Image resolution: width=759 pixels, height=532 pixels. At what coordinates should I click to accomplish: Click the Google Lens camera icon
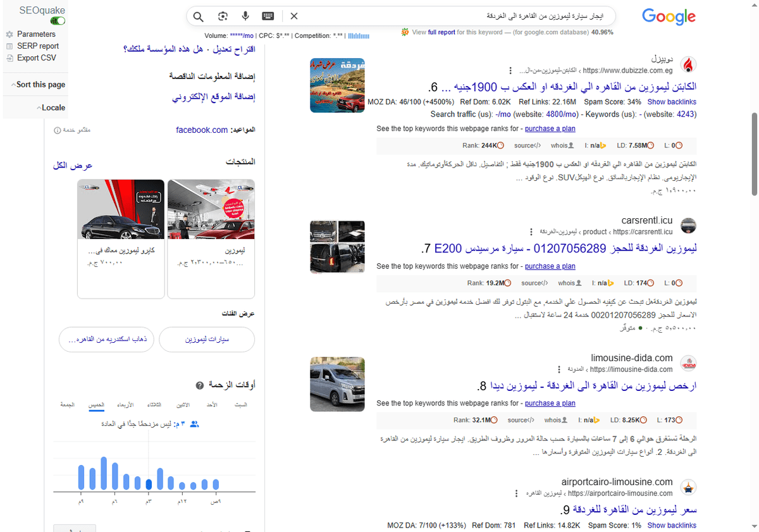[223, 16]
